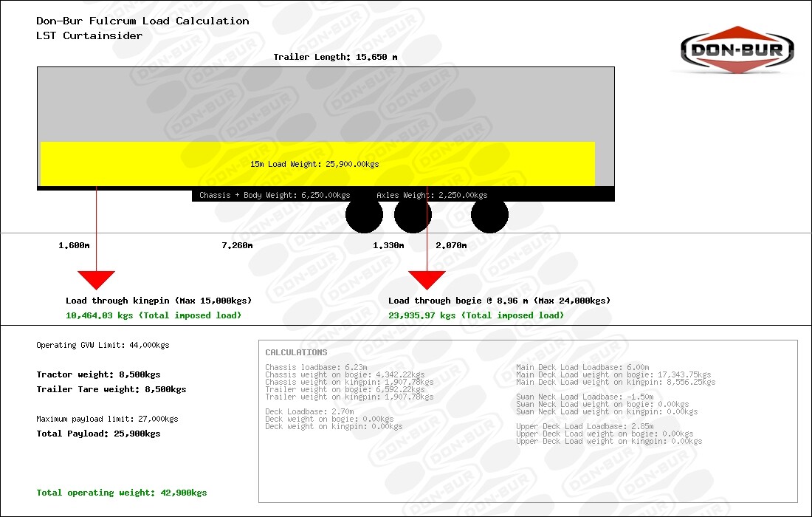Click 'Axles Weight: 2,250.00kgs' label

click(432, 195)
